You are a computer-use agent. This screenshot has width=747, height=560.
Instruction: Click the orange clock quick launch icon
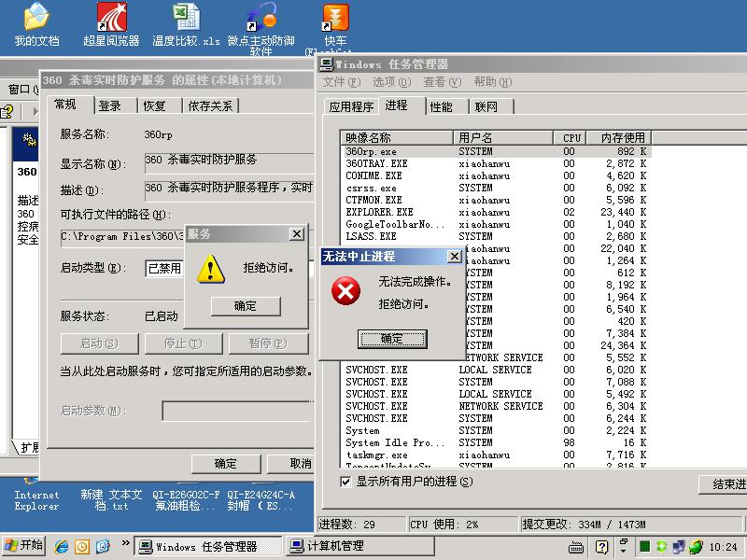(x=82, y=546)
